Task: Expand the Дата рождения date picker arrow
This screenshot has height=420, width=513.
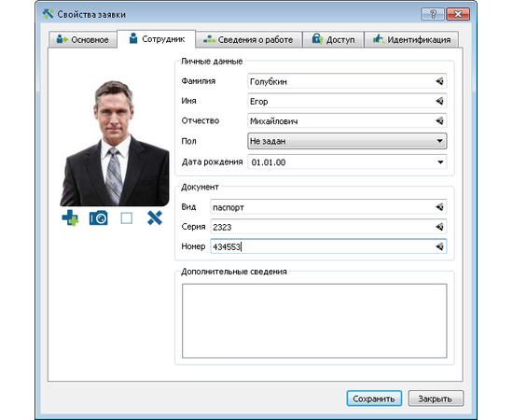Action: coord(440,162)
